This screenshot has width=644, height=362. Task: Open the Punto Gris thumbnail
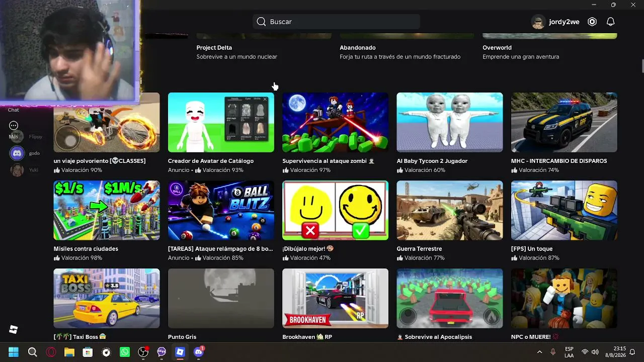pyautogui.click(x=221, y=298)
